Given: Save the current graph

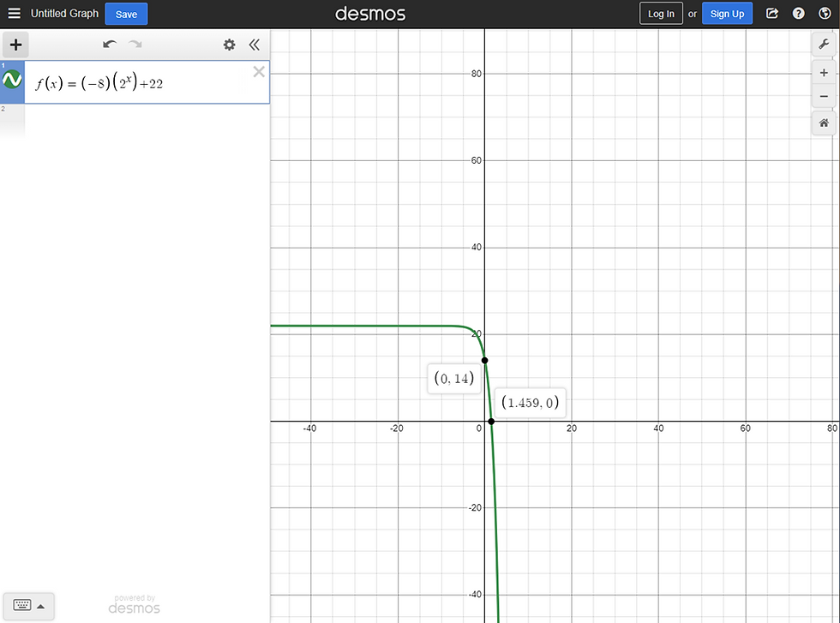Looking at the screenshot, I should coord(125,14).
